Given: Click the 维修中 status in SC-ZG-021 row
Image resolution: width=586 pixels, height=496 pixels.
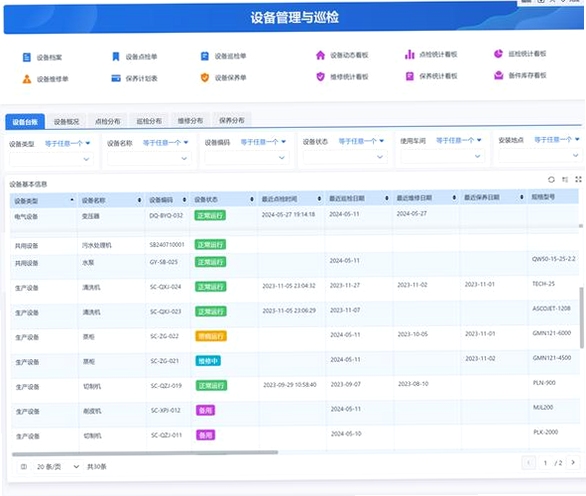Looking at the screenshot, I should pos(208,361).
